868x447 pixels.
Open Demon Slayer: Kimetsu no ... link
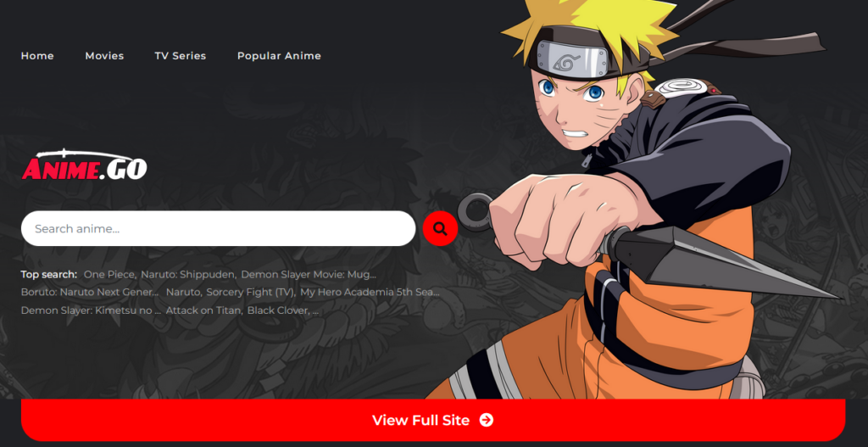tap(91, 310)
